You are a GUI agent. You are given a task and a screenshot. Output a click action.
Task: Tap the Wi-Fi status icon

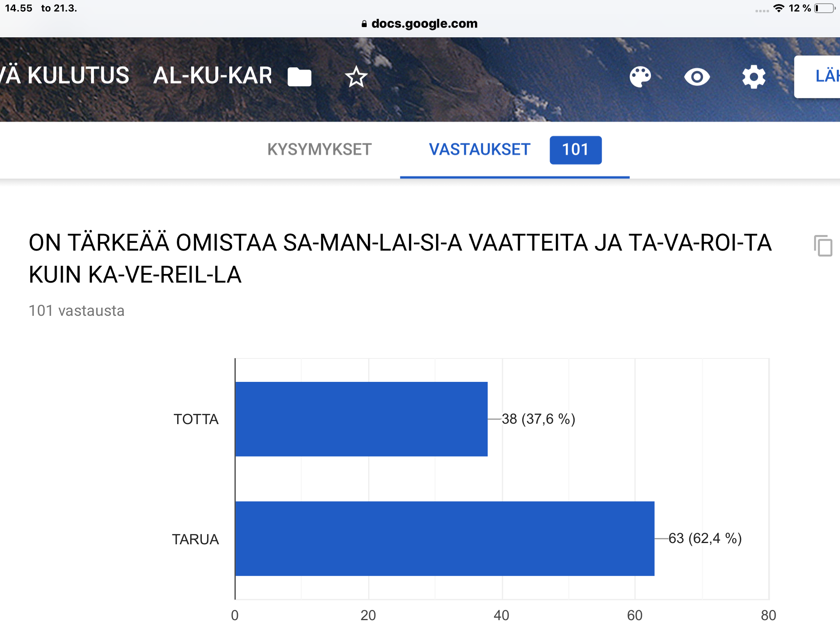(778, 8)
